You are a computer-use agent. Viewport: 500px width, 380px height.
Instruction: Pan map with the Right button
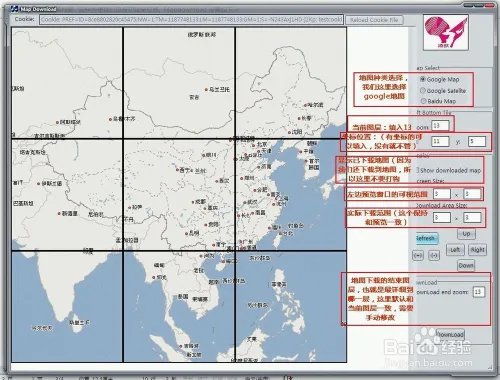tap(477, 250)
